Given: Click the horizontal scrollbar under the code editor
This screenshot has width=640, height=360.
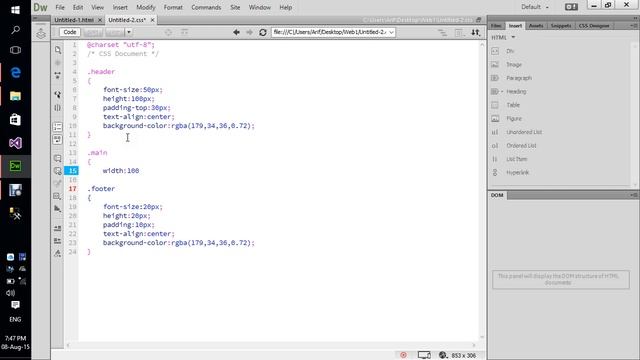Looking at the screenshot, I should pos(271,345).
